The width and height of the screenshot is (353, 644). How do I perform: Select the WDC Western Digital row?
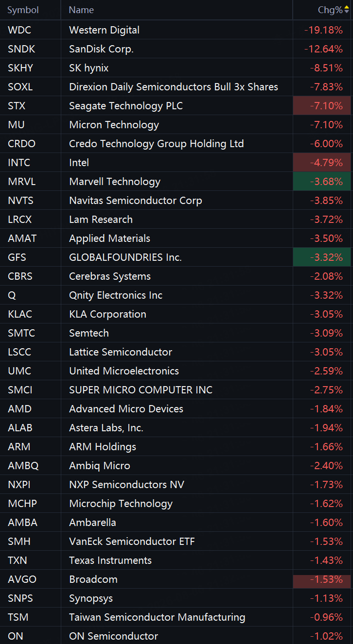(x=176, y=30)
